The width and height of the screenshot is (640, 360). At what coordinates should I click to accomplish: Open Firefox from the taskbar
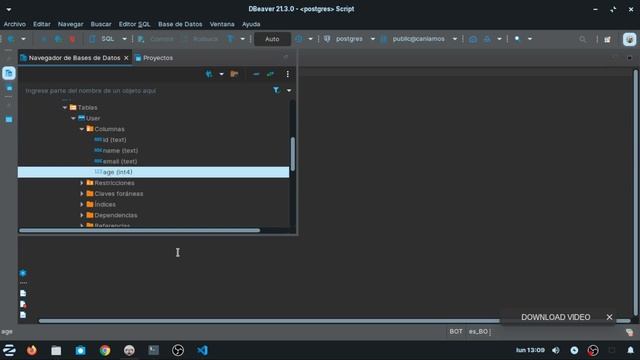[x=31, y=350]
